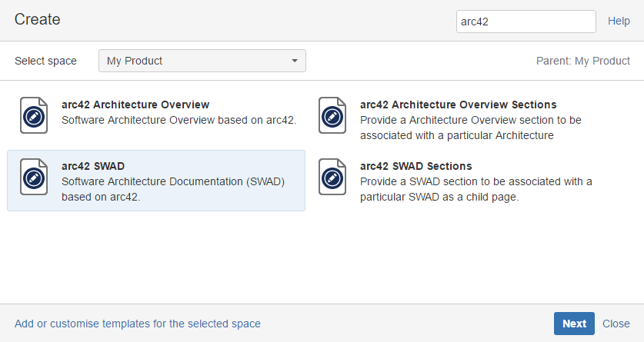
Task: Open the Help link
Action: (619, 22)
